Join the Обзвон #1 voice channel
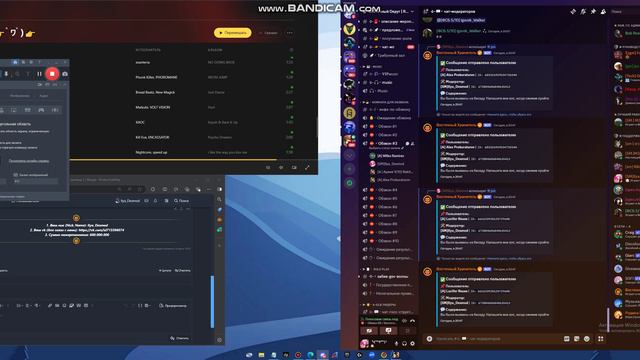Viewport: 640px width, 360px height. pyautogui.click(x=388, y=126)
